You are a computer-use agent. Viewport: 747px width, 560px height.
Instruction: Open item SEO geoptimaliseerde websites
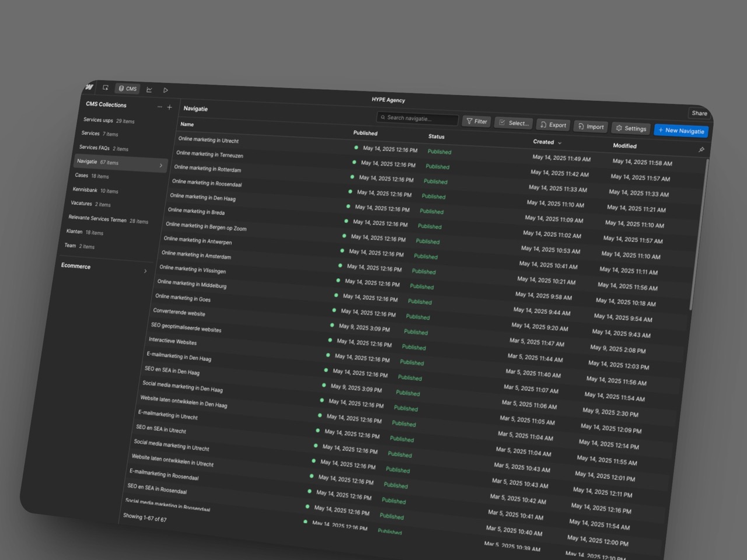186,328
